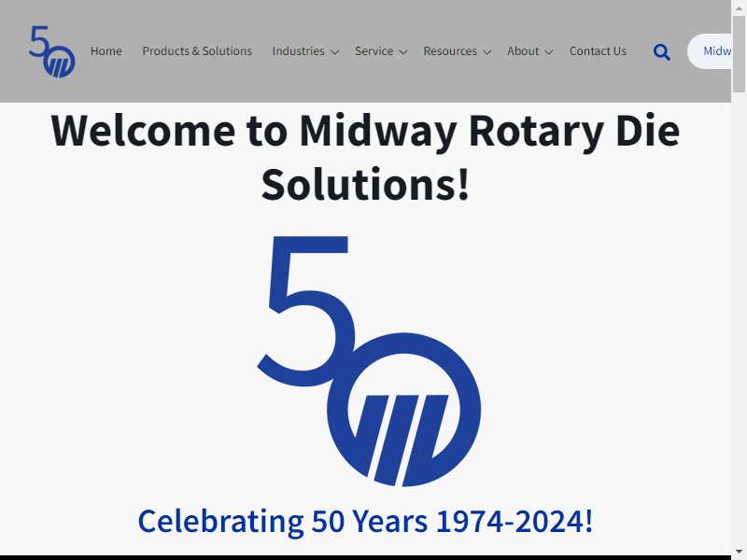Go to the Home page

[x=106, y=51]
